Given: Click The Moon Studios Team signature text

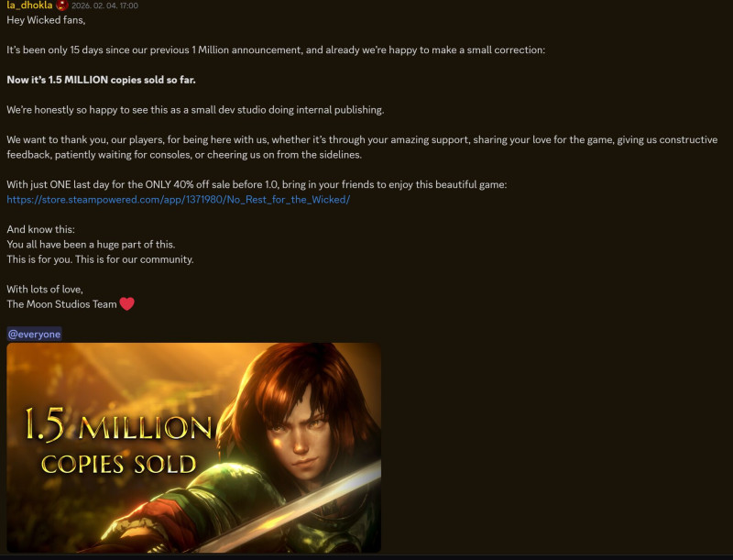Looking at the screenshot, I should click(61, 304).
